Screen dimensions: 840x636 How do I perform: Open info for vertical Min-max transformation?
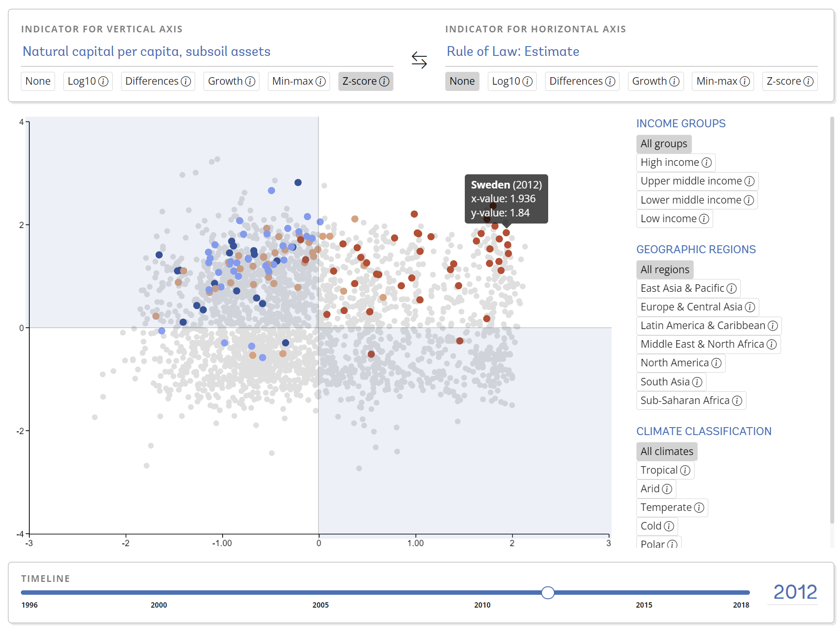(320, 81)
